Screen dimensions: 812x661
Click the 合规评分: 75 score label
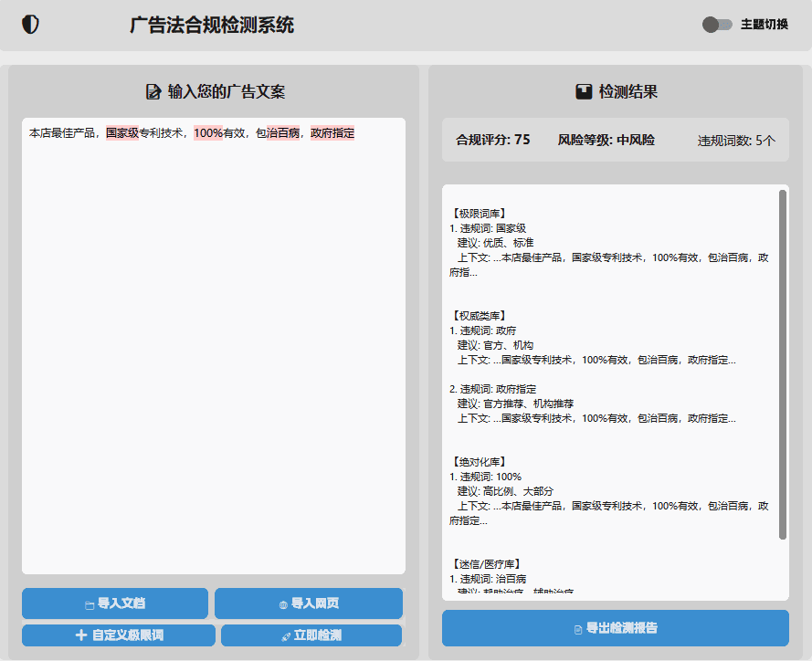coord(493,140)
